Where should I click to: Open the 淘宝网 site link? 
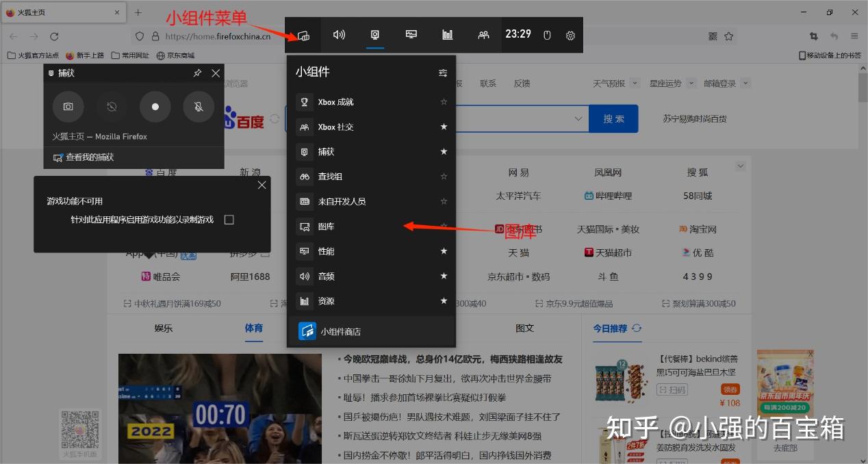tap(698, 229)
